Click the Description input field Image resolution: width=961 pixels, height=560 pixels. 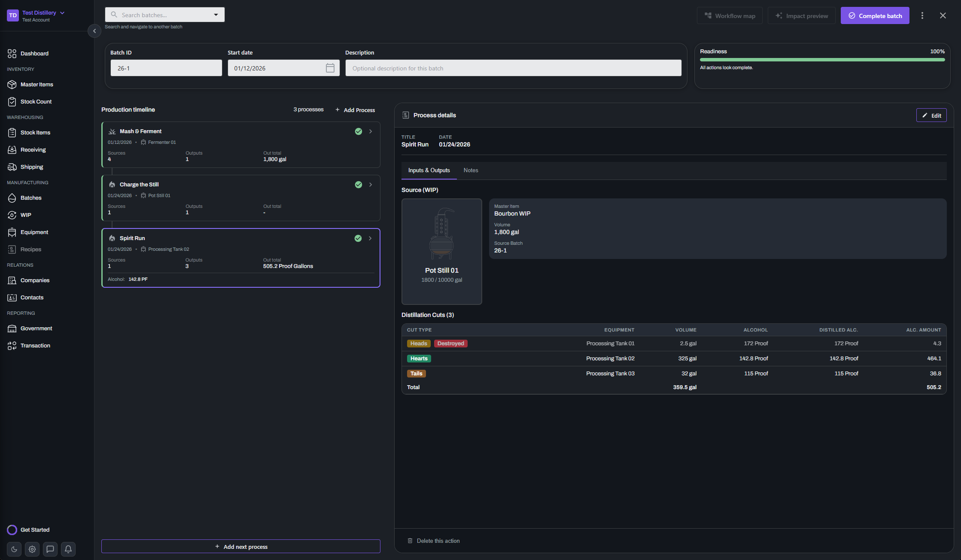pyautogui.click(x=513, y=68)
